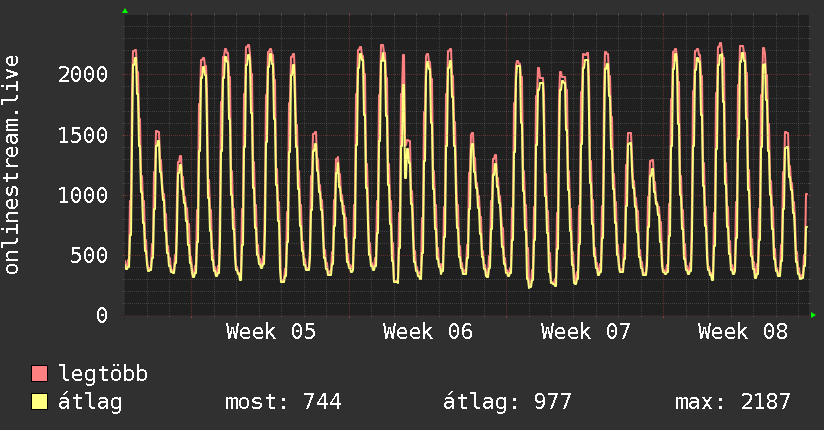The width and height of the screenshot is (824, 430).
Task: Select the legtöbb legend label
Action: 103,375
